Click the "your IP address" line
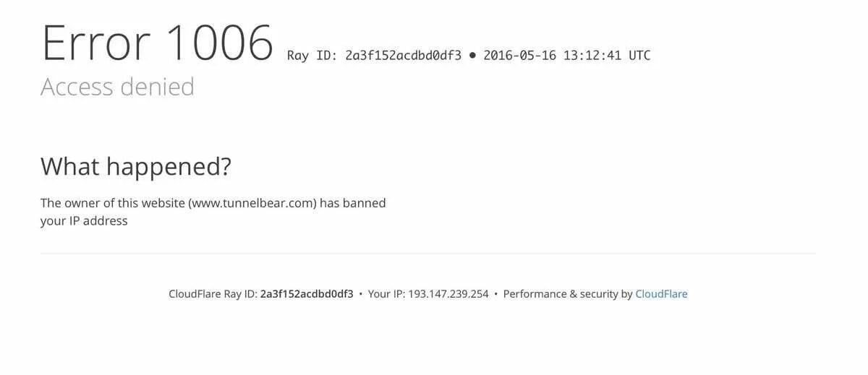 tap(84, 221)
